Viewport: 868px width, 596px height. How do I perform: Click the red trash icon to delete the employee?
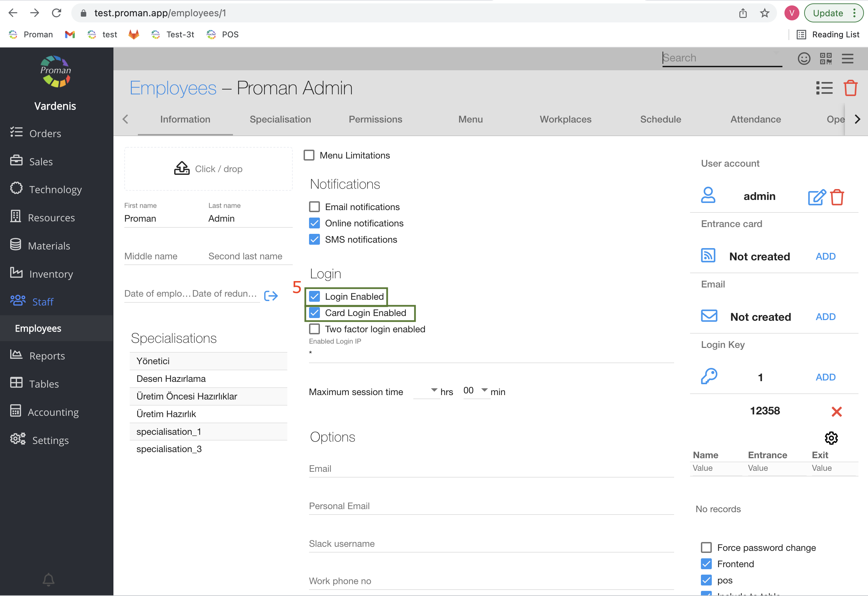pos(850,88)
